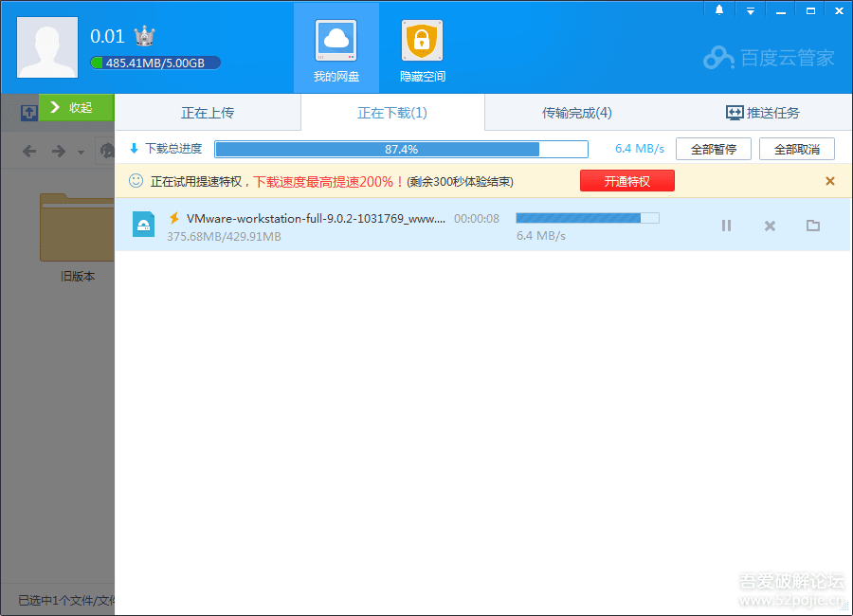
Task: Click the 下载速度最高提速200% red text
Action: (x=329, y=182)
